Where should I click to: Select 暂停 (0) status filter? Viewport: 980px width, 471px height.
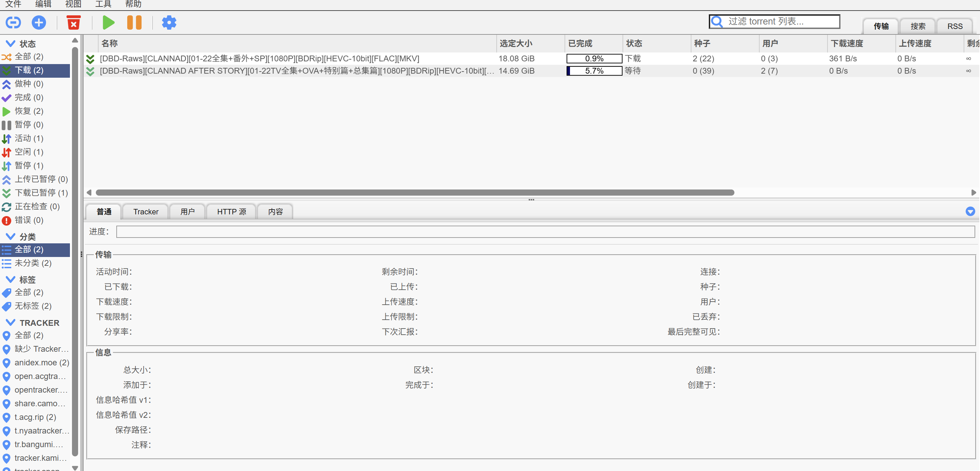pos(35,125)
